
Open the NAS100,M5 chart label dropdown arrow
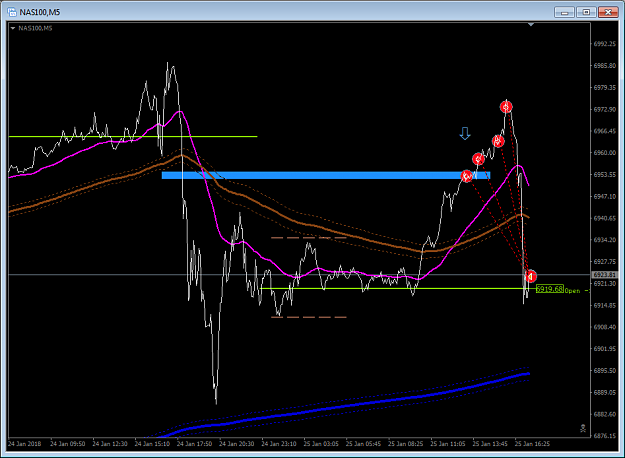pyautogui.click(x=13, y=28)
